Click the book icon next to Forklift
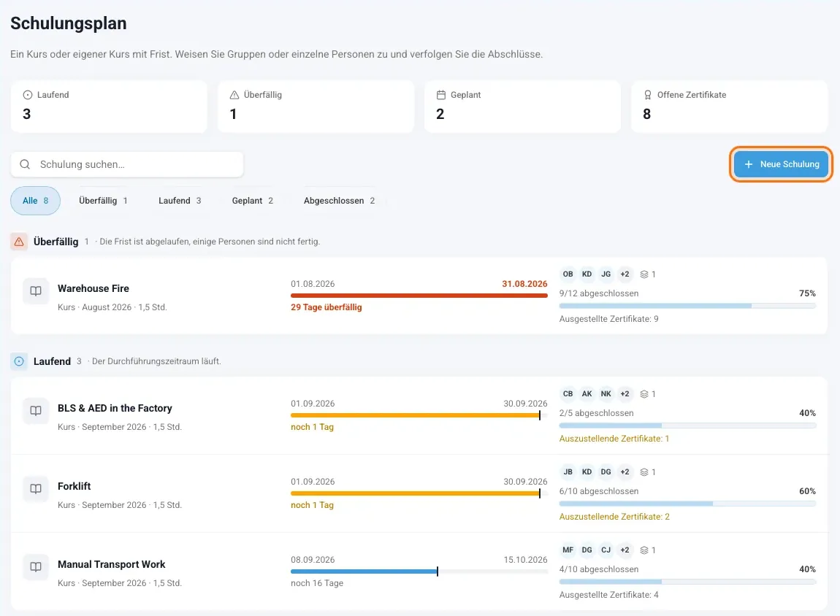 point(36,489)
